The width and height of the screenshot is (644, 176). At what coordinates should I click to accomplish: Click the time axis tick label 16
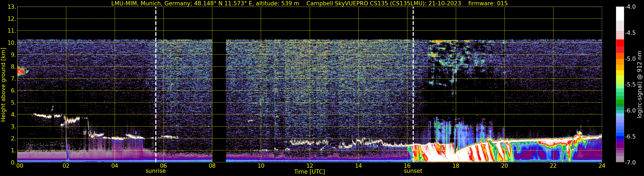(407, 166)
